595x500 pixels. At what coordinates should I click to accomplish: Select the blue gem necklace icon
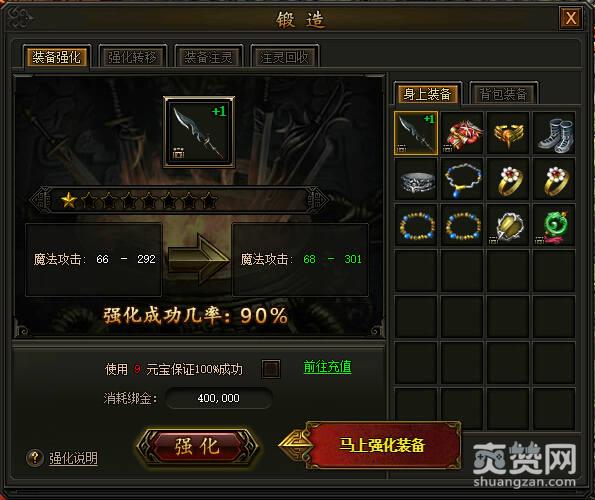(x=462, y=179)
